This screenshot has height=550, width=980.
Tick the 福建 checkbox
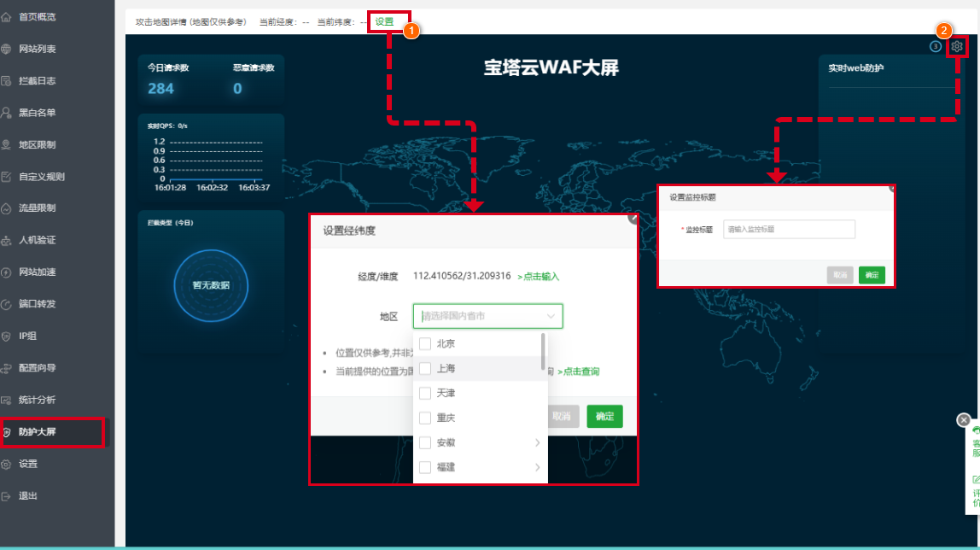[x=425, y=467]
